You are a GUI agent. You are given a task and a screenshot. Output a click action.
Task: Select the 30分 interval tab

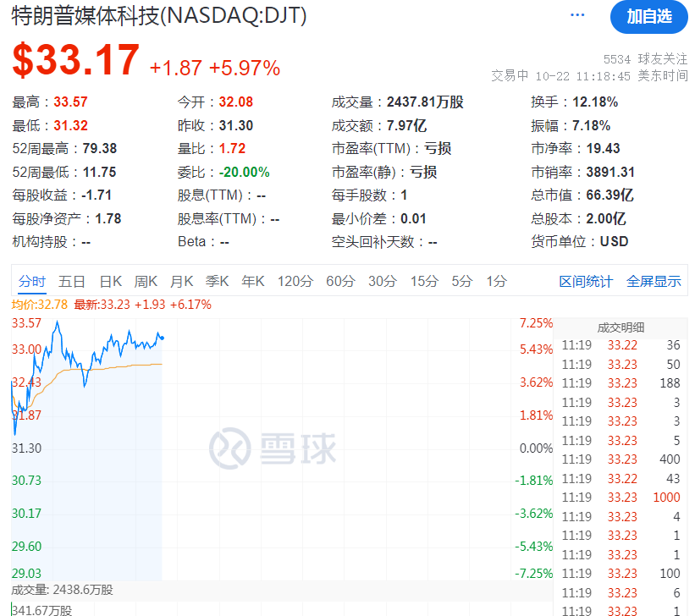[x=382, y=281]
